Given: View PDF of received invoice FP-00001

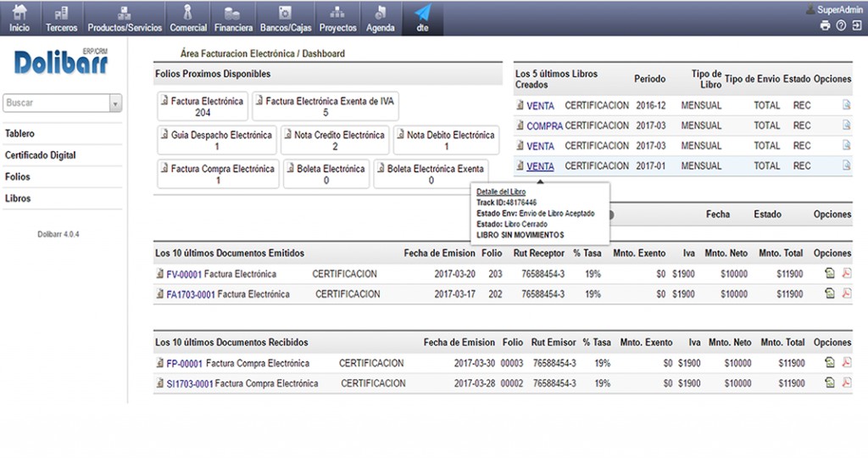Looking at the screenshot, I should point(846,363).
